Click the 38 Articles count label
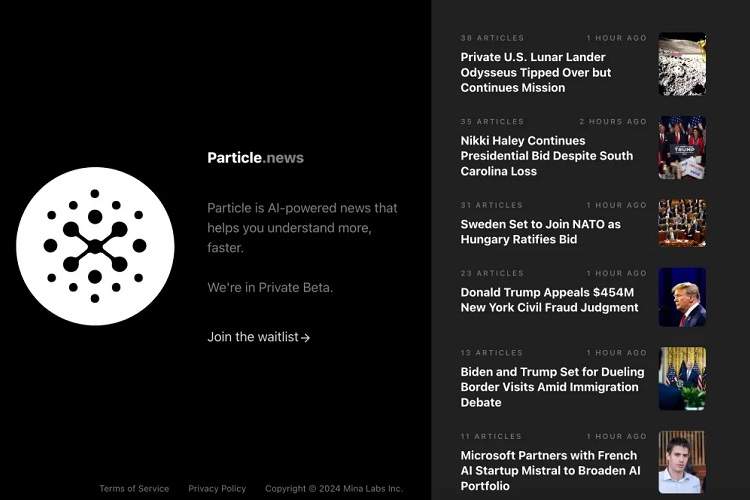Image resolution: width=750 pixels, height=500 pixels. tap(492, 38)
